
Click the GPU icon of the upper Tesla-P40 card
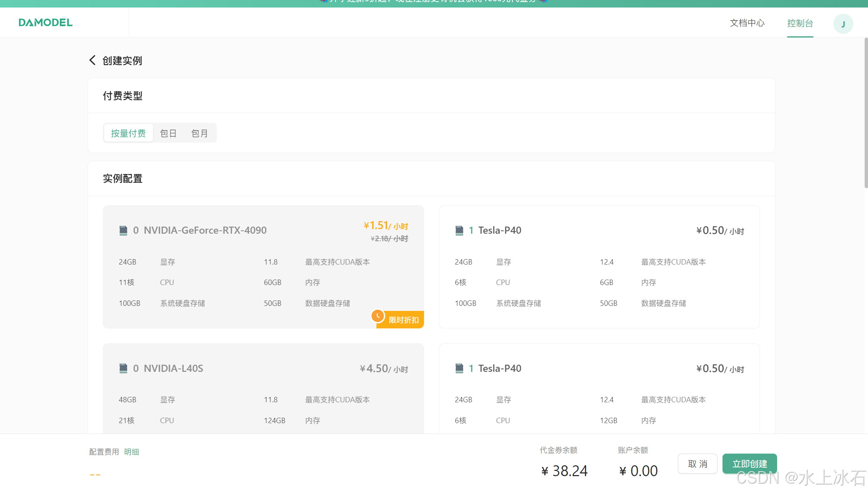(459, 230)
